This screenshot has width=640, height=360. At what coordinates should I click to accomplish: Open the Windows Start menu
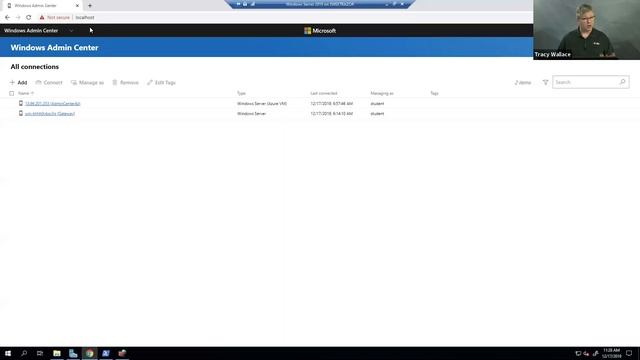point(8,353)
